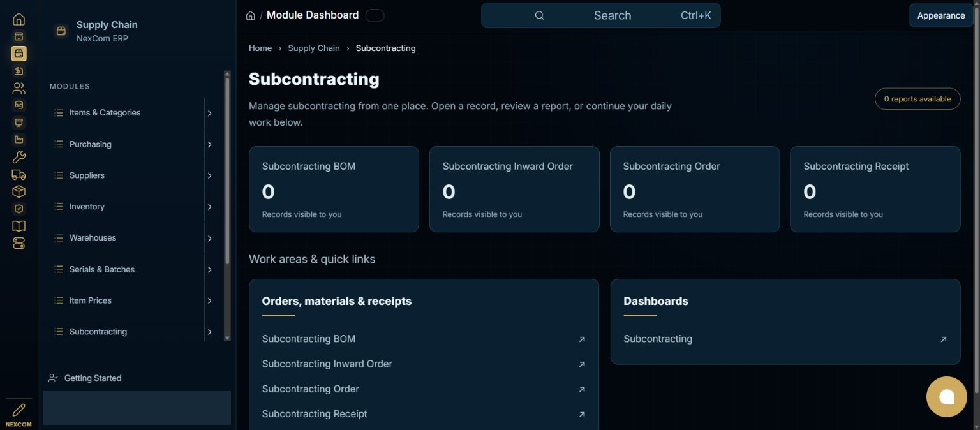This screenshot has width=980, height=430.
Task: Open the people users icon in rail
Action: (x=19, y=88)
